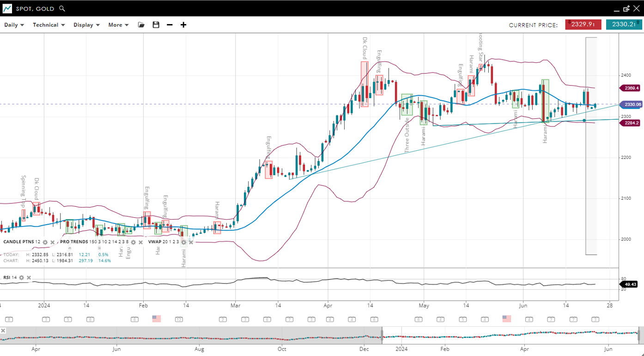Zoom in with the plus icon
Image resolution: width=644 pixels, height=356 pixels.
pyautogui.click(x=183, y=25)
